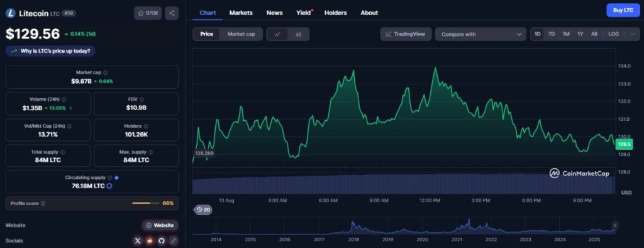The image size is (644, 248).
Task: Open the Reddit social link
Action: point(150,240)
